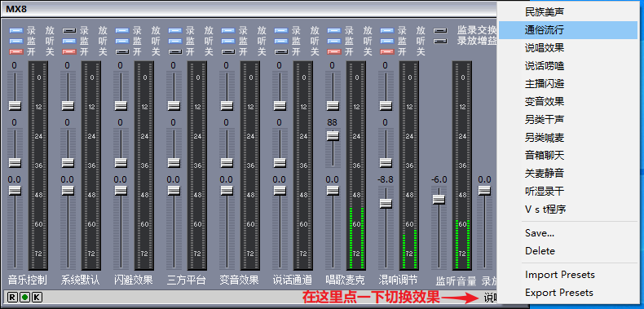Toggle 录放 button on 三方平台 channel
The image size is (644, 309).
[x=175, y=30]
